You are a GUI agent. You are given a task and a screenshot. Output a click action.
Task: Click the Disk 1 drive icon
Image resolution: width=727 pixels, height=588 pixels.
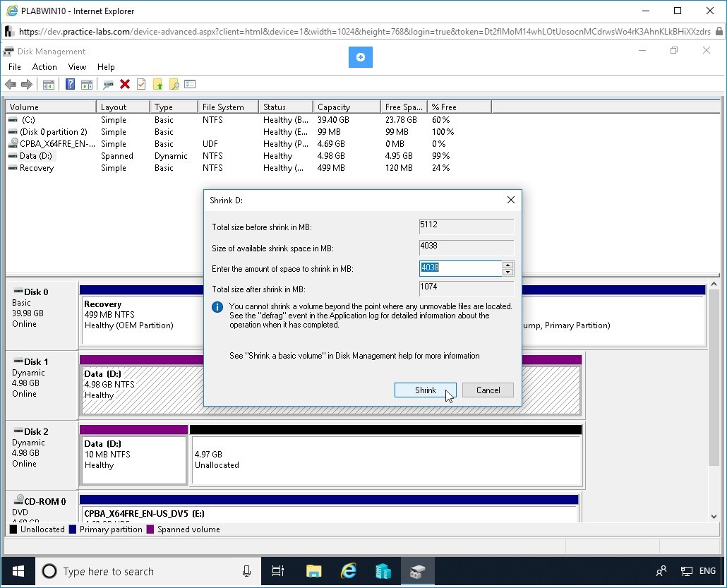click(18, 361)
